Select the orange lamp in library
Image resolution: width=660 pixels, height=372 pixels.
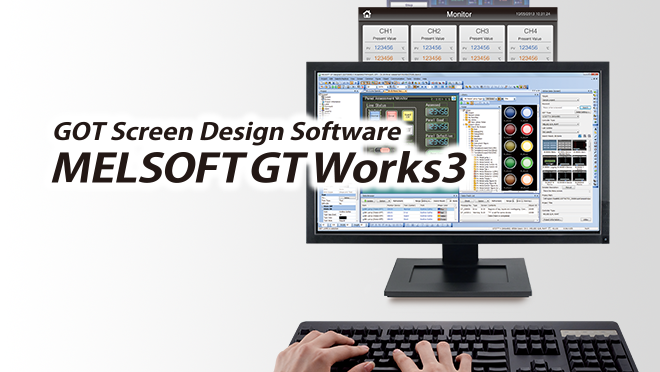pyautogui.click(x=527, y=180)
